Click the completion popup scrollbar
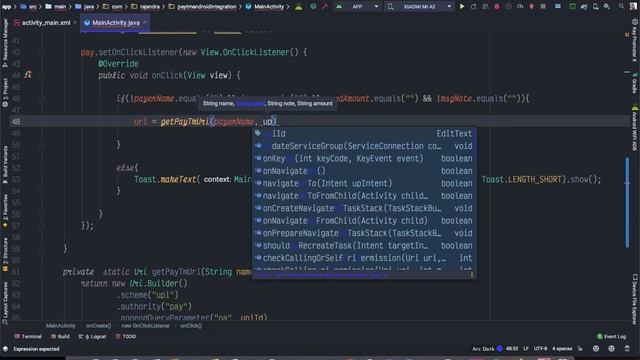The height and width of the screenshot is (360, 640). (472, 275)
